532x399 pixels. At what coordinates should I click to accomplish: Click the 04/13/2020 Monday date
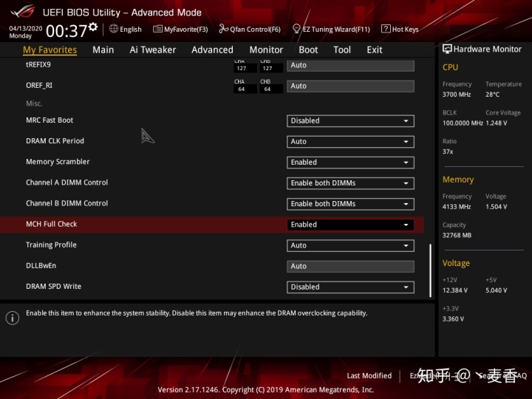pos(25,33)
